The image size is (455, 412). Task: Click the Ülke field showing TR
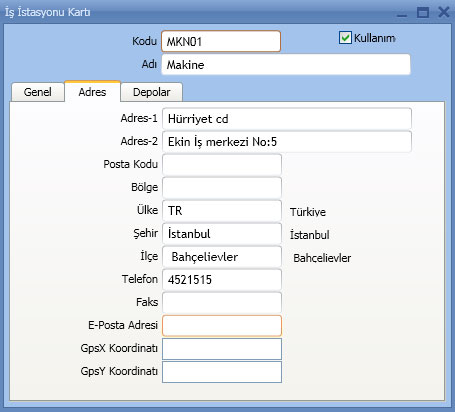(222, 211)
